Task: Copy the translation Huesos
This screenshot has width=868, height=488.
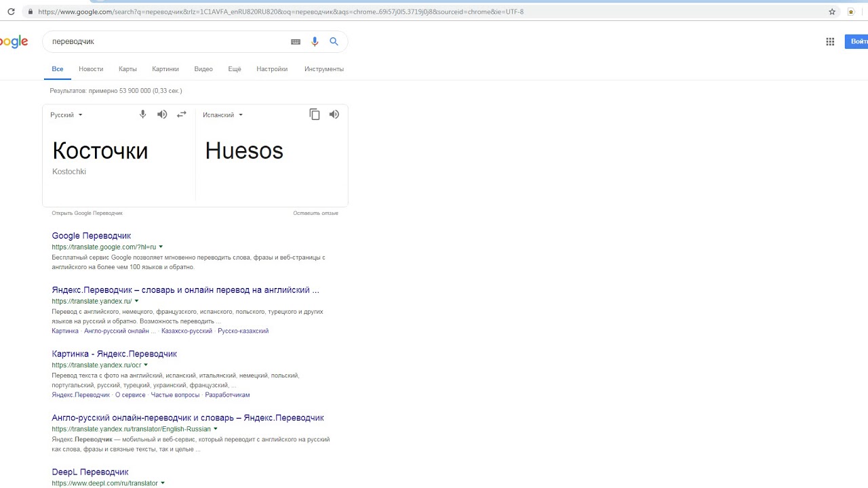Action: tap(315, 115)
